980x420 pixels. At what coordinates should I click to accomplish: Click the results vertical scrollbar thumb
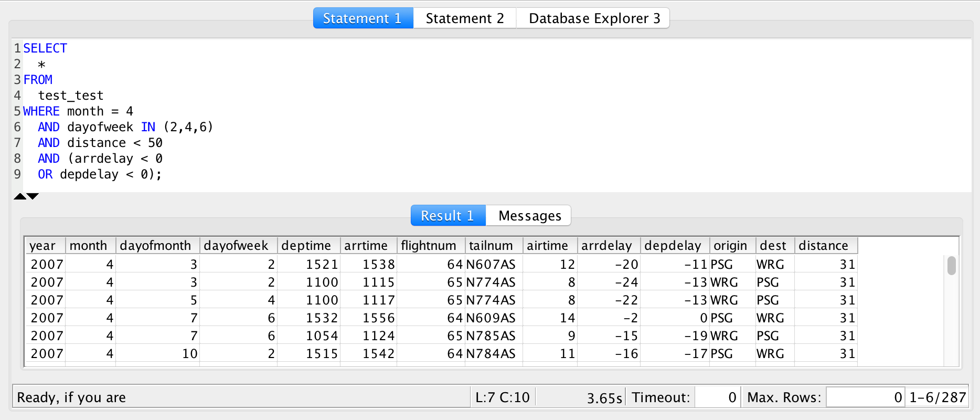951,265
